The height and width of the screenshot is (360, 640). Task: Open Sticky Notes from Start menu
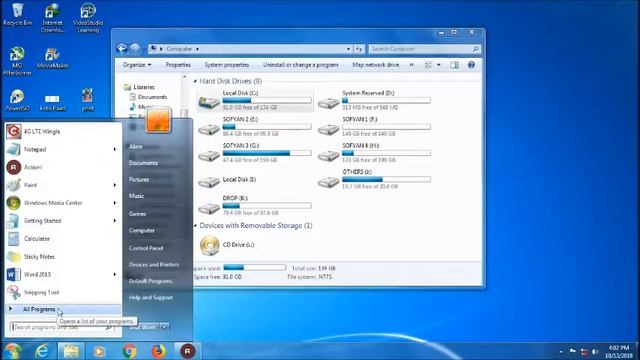coord(63,257)
